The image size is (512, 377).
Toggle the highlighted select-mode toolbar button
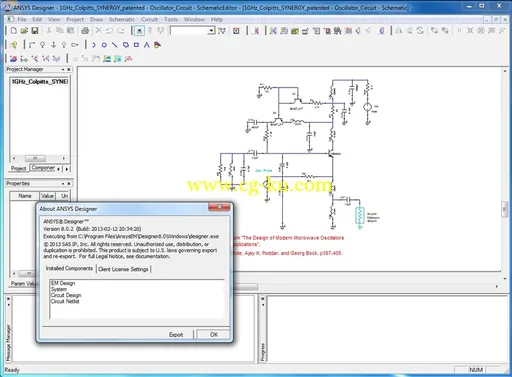(139, 31)
